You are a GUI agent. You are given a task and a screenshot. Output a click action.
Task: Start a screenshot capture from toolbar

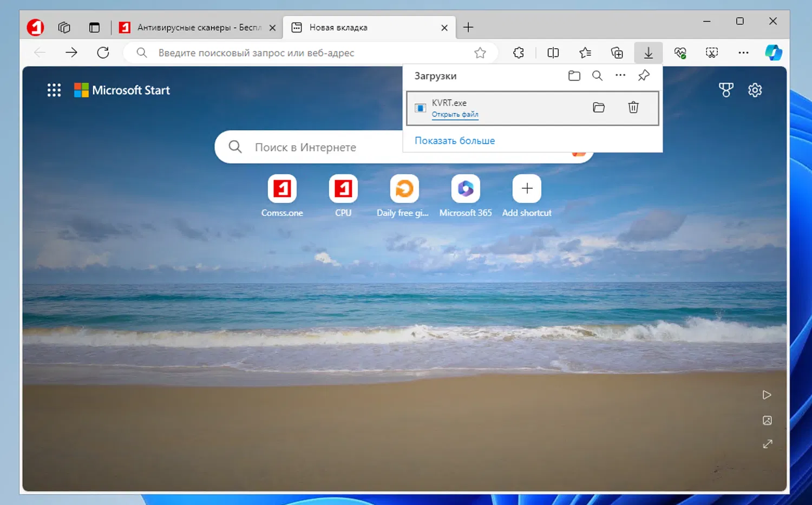tap(712, 53)
